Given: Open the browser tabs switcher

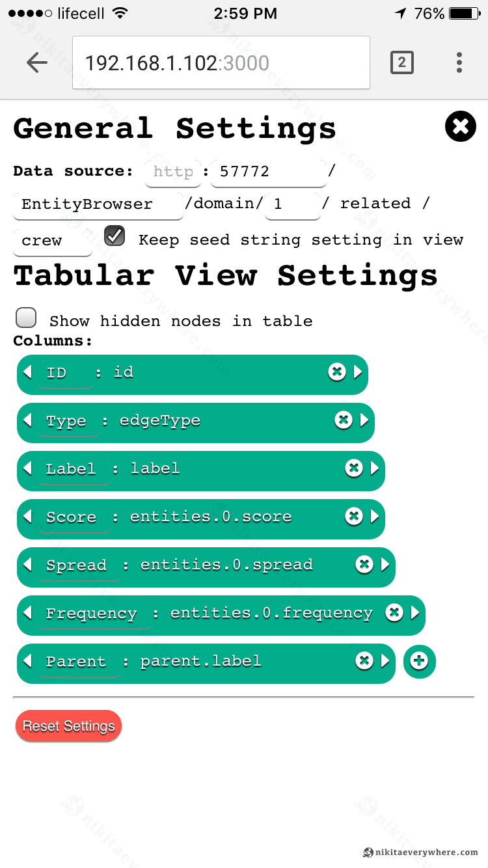Looking at the screenshot, I should (x=401, y=62).
